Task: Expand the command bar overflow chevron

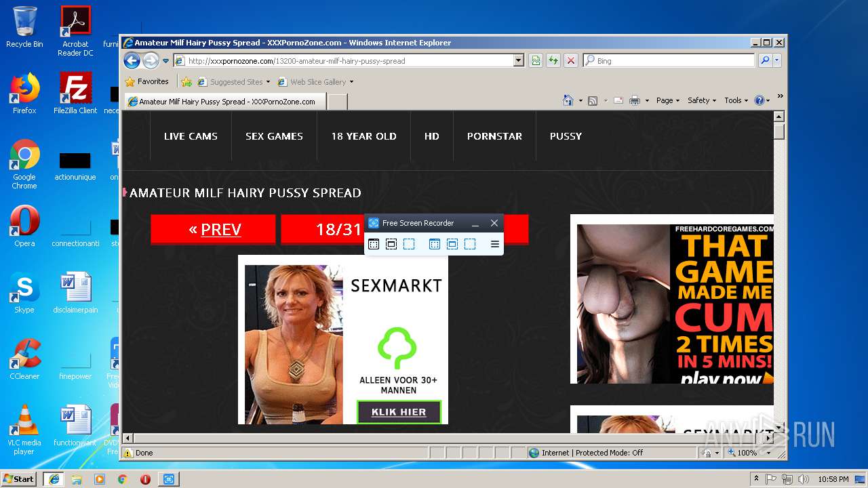Action: tap(780, 96)
